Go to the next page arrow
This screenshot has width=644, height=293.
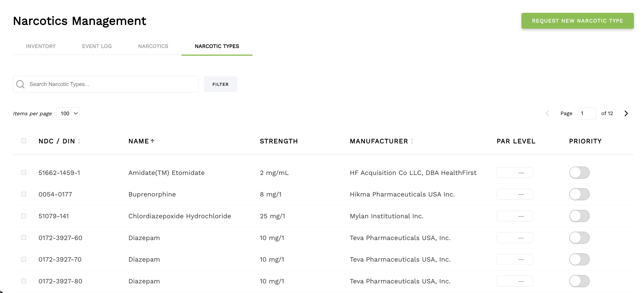[x=626, y=113]
